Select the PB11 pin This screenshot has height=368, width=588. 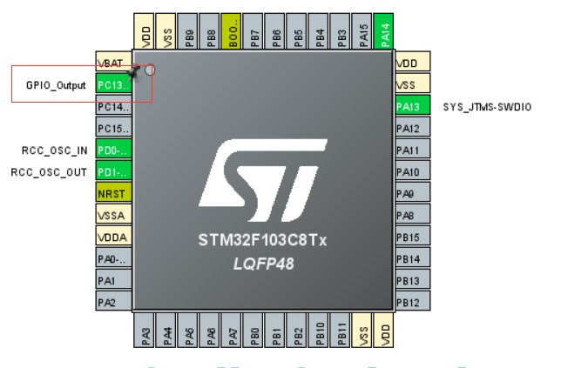(x=340, y=331)
